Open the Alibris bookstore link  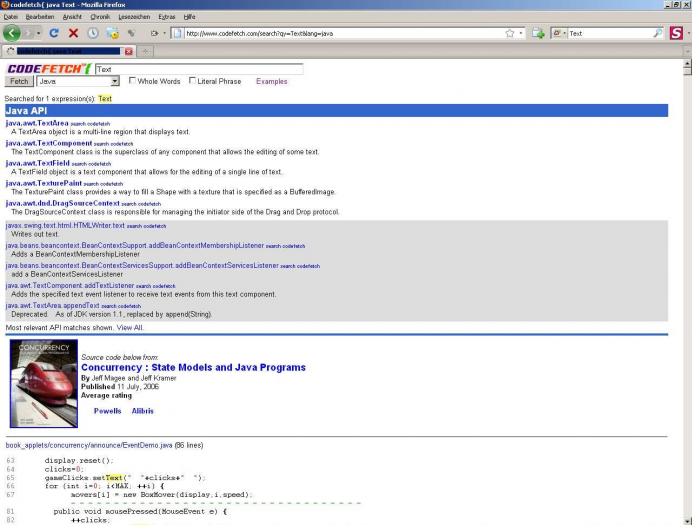[x=143, y=411]
